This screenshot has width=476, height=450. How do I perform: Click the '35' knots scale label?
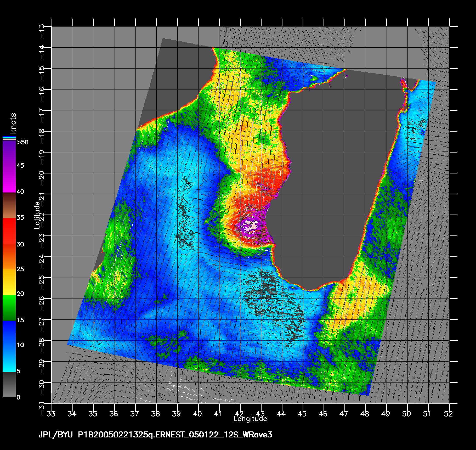(20, 218)
